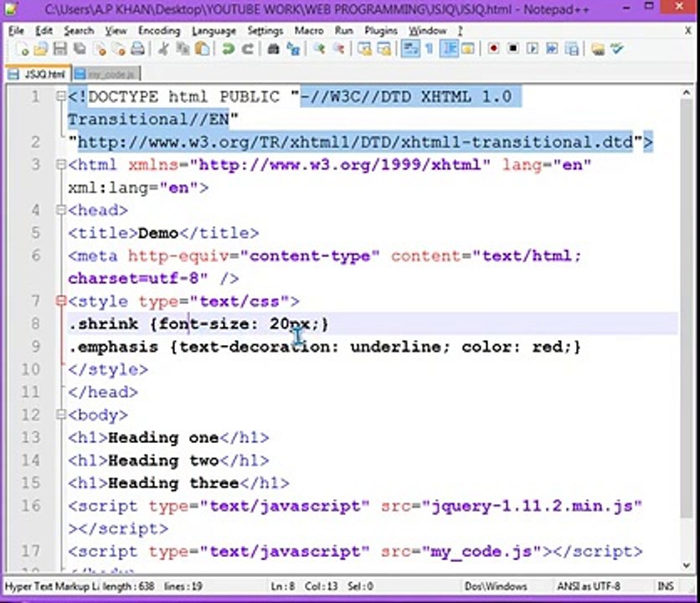Toggle the Indent Guide toolbar button

[449, 49]
